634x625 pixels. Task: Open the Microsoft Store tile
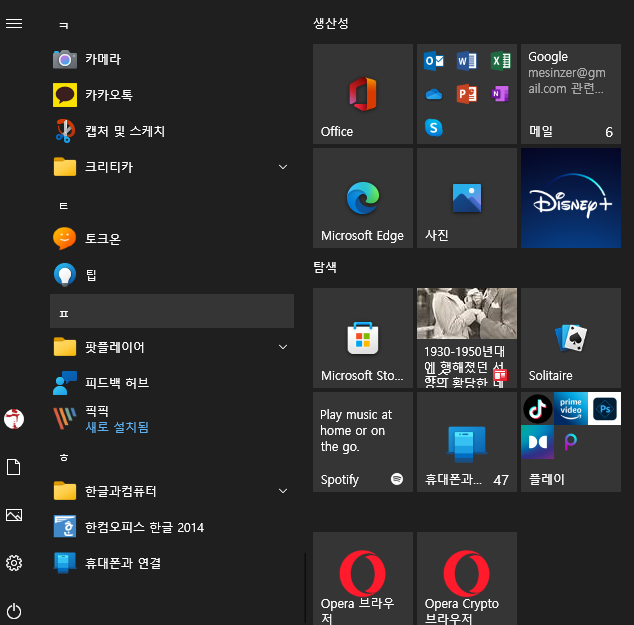coord(363,338)
